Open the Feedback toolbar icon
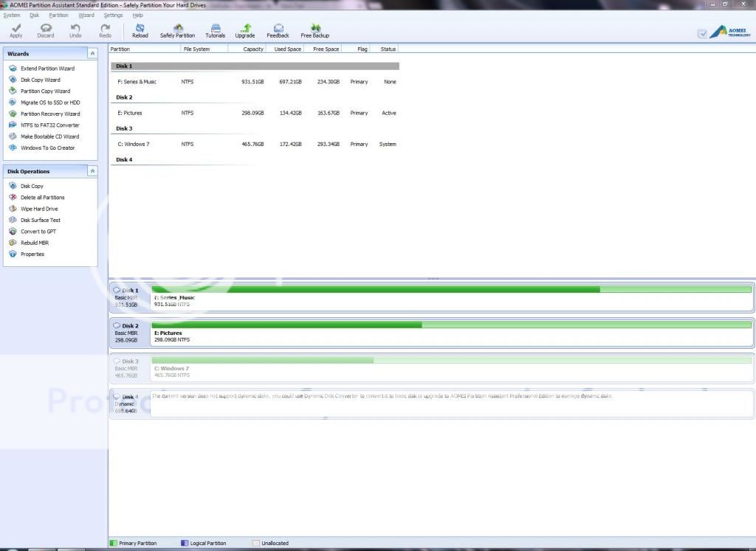Viewport: 756px width, 551px height. pyautogui.click(x=278, y=31)
